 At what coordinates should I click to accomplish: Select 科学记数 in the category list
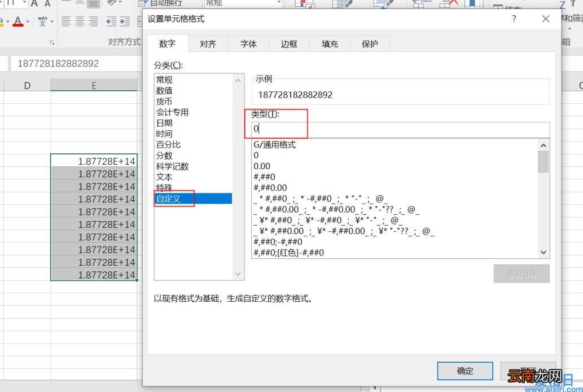(x=173, y=166)
